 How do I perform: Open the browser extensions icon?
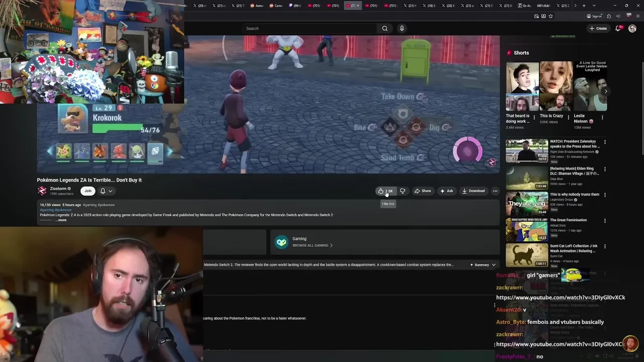[609, 16]
